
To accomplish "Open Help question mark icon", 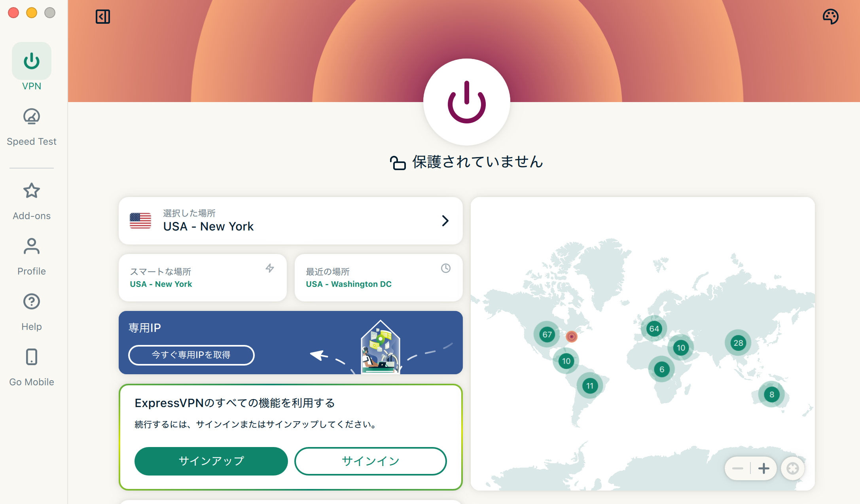I will pyautogui.click(x=32, y=301).
